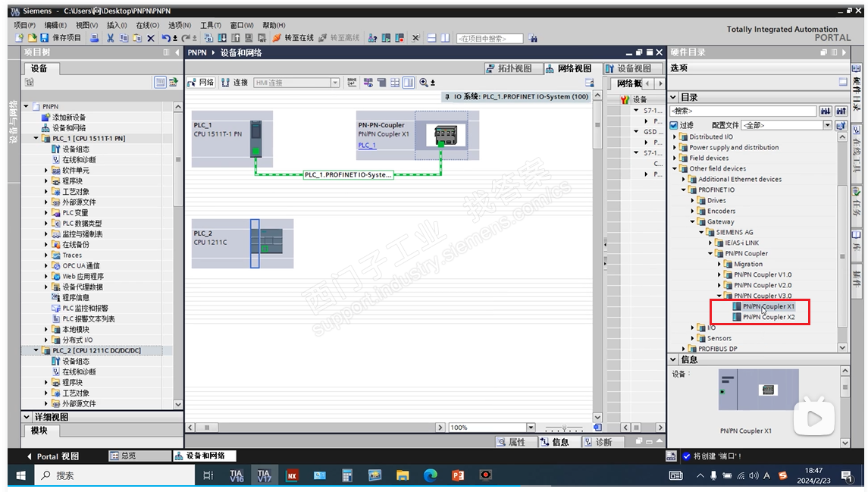Viewport: 868px width, 492px height.
Task: Expand the Distributed I/O catalog folder
Action: point(675,136)
